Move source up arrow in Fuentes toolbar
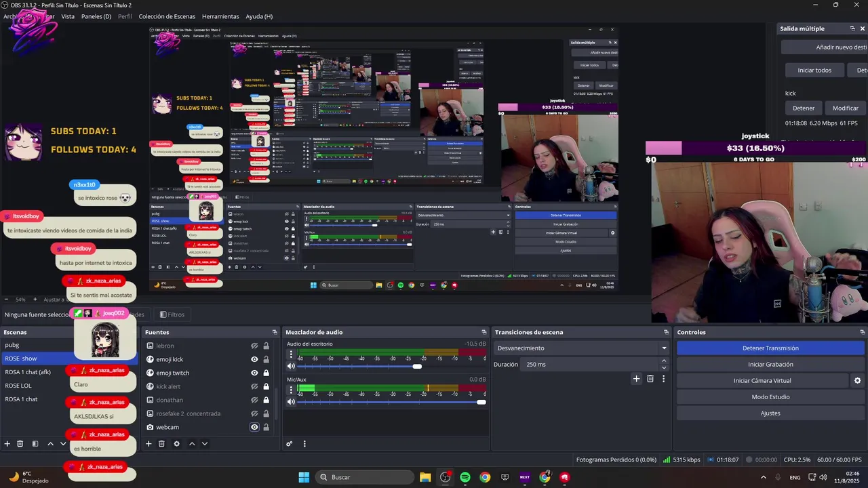Image resolution: width=868 pixels, height=488 pixels. point(192,444)
